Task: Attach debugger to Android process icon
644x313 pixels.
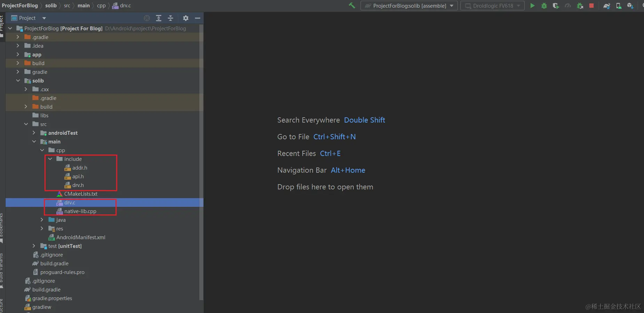Action: coord(580,6)
